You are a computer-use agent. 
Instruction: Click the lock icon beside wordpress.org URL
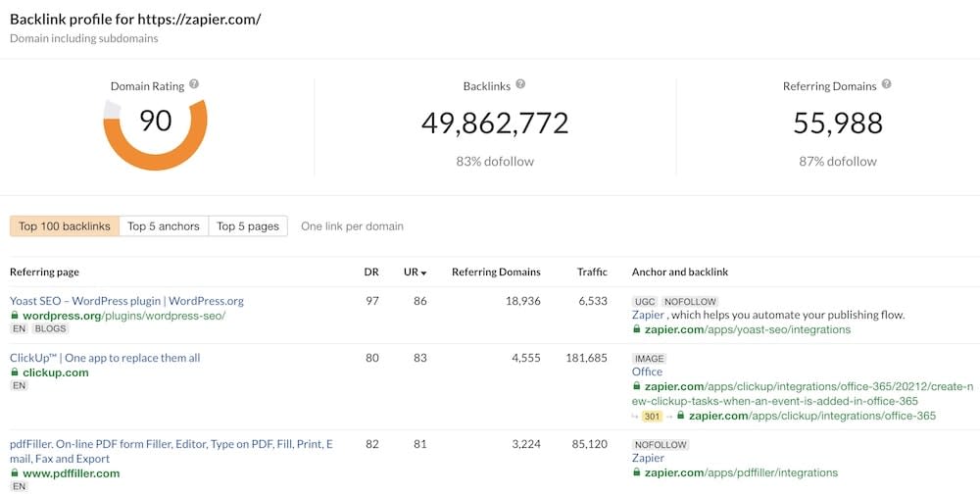click(15, 316)
